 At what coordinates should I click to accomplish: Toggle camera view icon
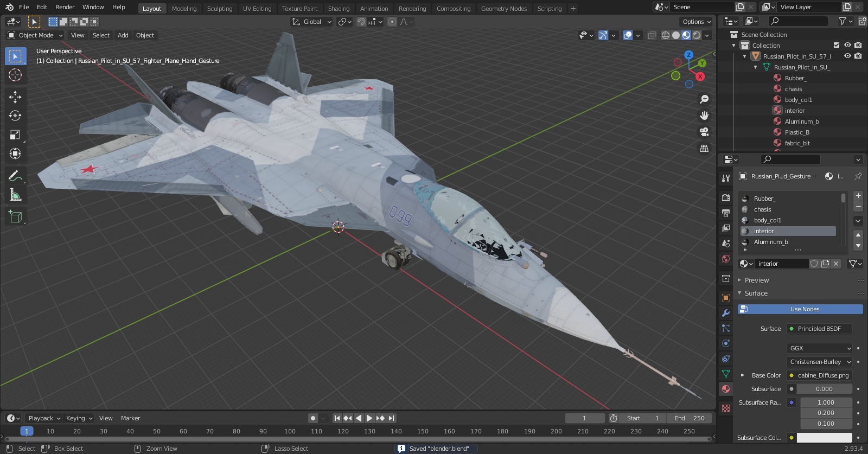point(704,132)
